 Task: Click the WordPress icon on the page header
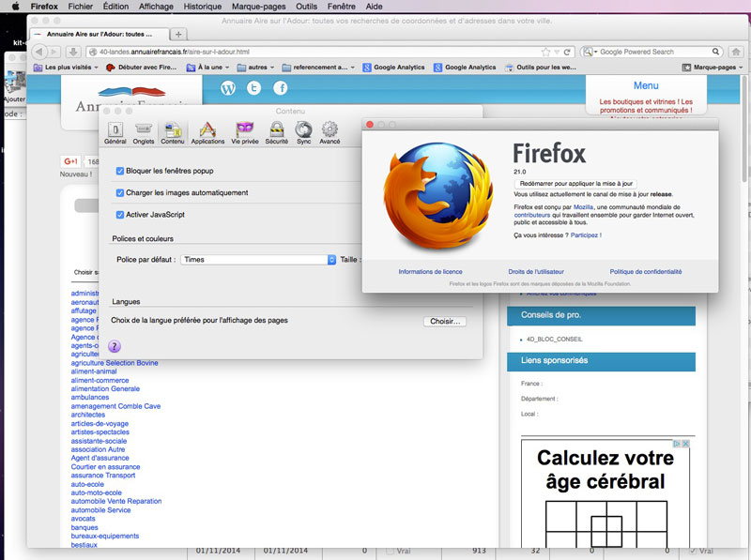(228, 88)
